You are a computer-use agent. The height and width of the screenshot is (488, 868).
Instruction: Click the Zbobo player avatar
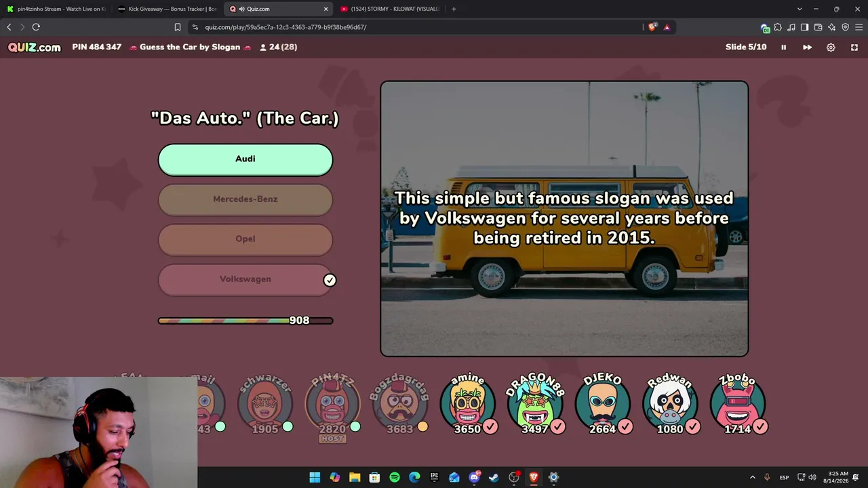pyautogui.click(x=738, y=405)
